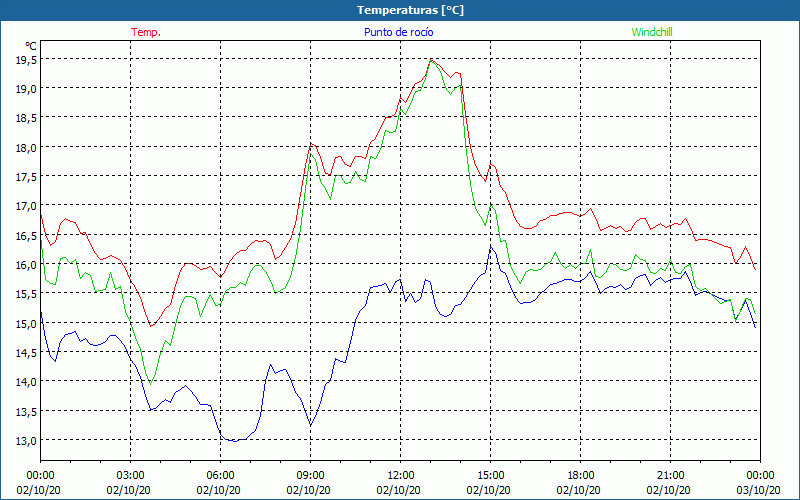Click the 18,5 value on the Y axis
800x500 pixels.
(26, 118)
